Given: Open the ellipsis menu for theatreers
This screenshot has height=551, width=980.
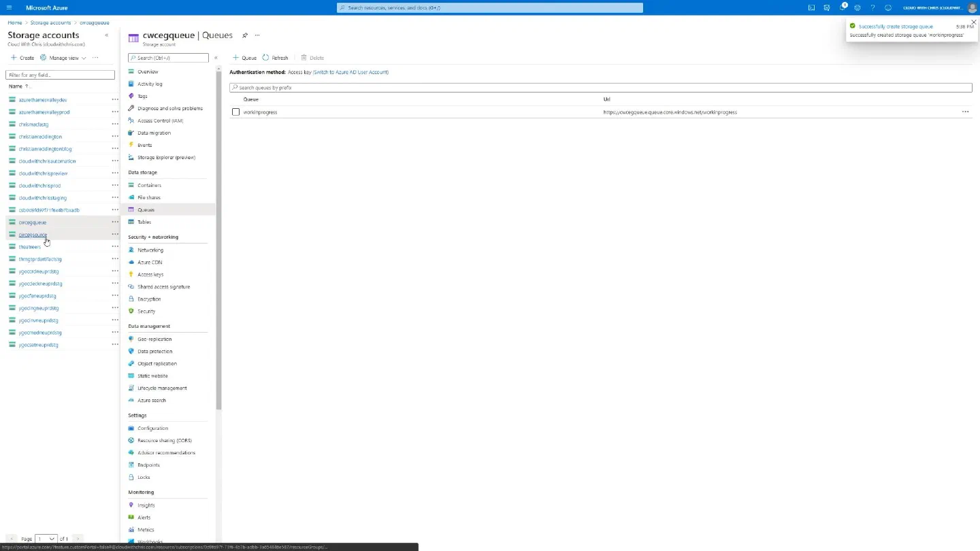Looking at the screenshot, I should coord(115,247).
